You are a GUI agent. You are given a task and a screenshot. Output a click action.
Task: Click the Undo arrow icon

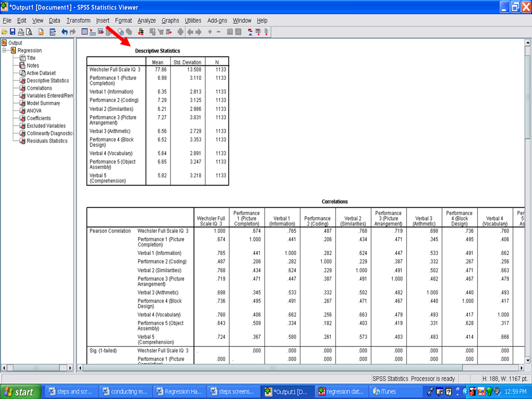[x=64, y=32]
